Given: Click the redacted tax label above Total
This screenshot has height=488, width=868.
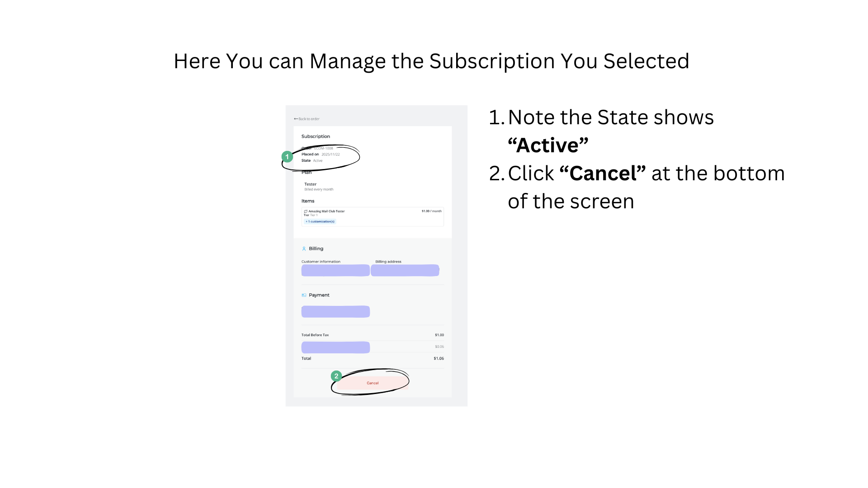Looking at the screenshot, I should tap(335, 347).
